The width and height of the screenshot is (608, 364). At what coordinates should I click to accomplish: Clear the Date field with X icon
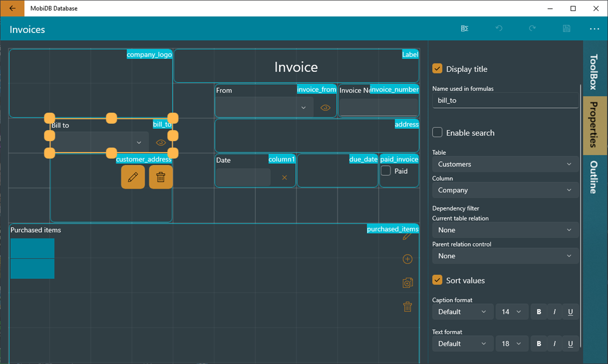pyautogui.click(x=284, y=178)
